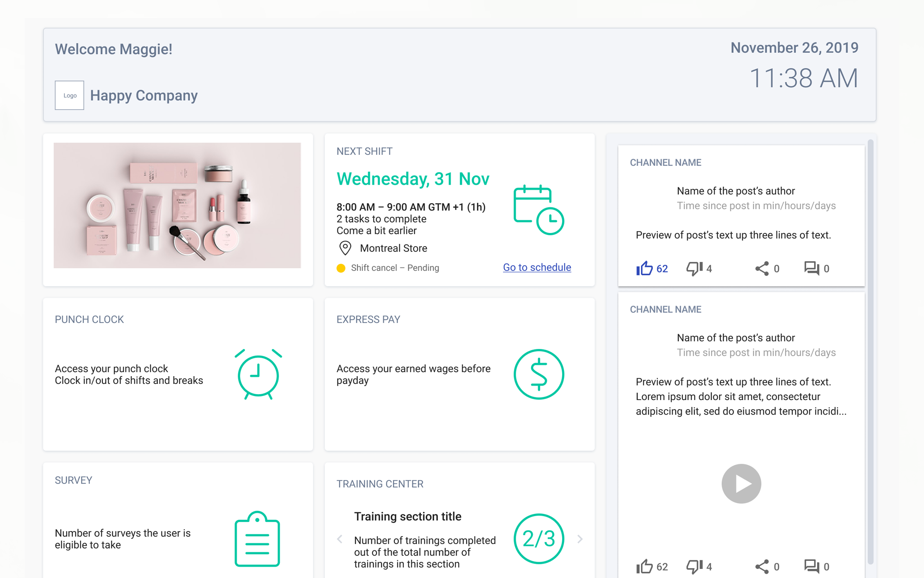The height and width of the screenshot is (578, 924).
Task: Click the Montreal Store location pin icon
Action: pyautogui.click(x=345, y=248)
